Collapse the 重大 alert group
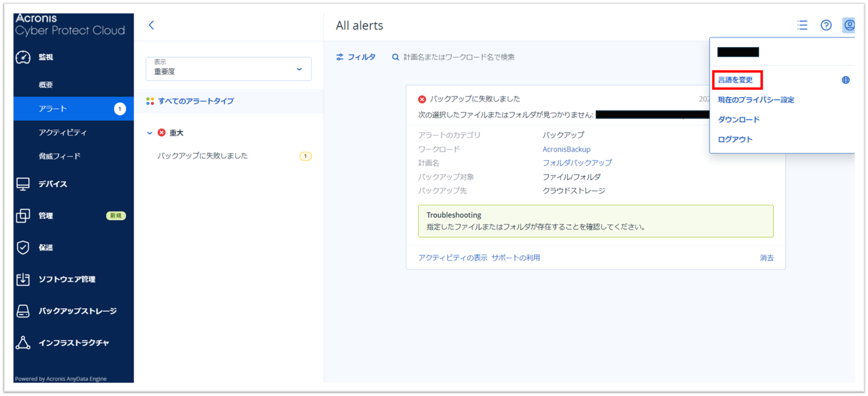Screen dimensions: 868x396 150,133
